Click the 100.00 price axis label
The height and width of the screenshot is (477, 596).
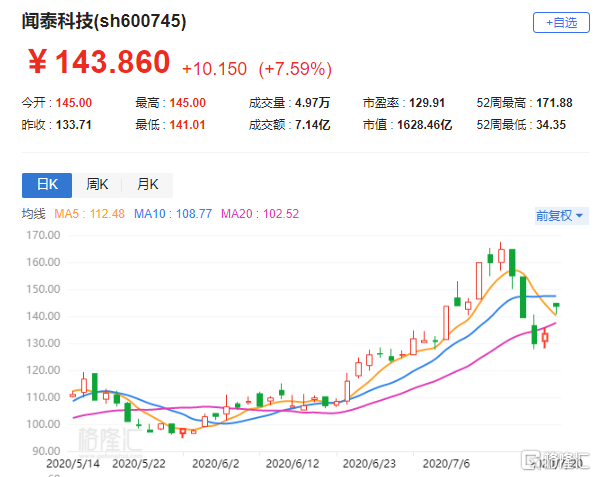tap(43, 424)
